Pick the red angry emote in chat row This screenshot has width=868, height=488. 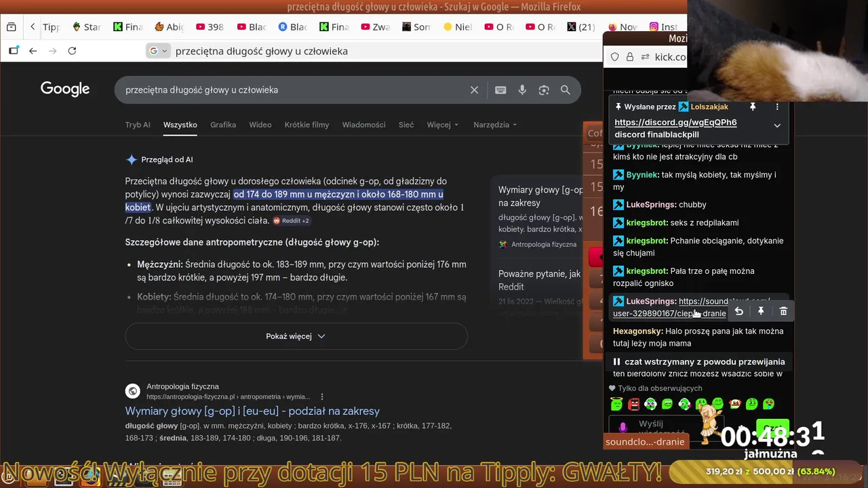[x=633, y=404]
